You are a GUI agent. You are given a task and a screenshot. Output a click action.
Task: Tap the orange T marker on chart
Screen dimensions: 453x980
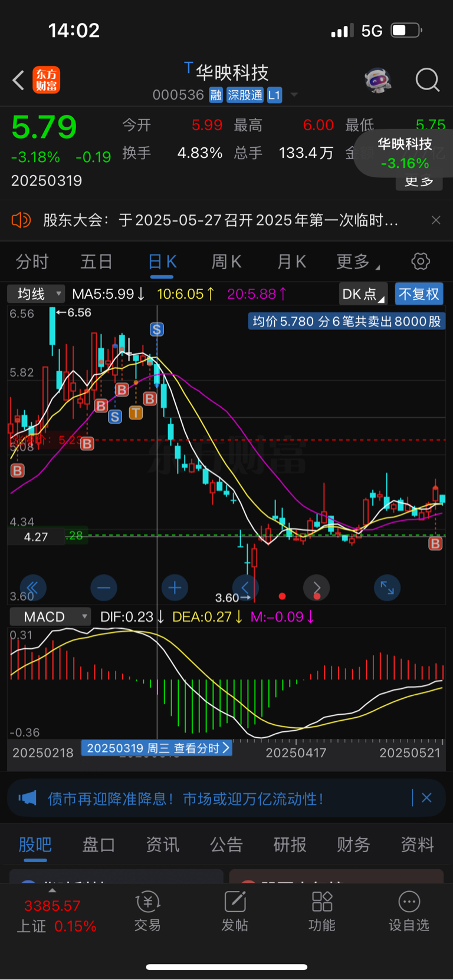(136, 413)
